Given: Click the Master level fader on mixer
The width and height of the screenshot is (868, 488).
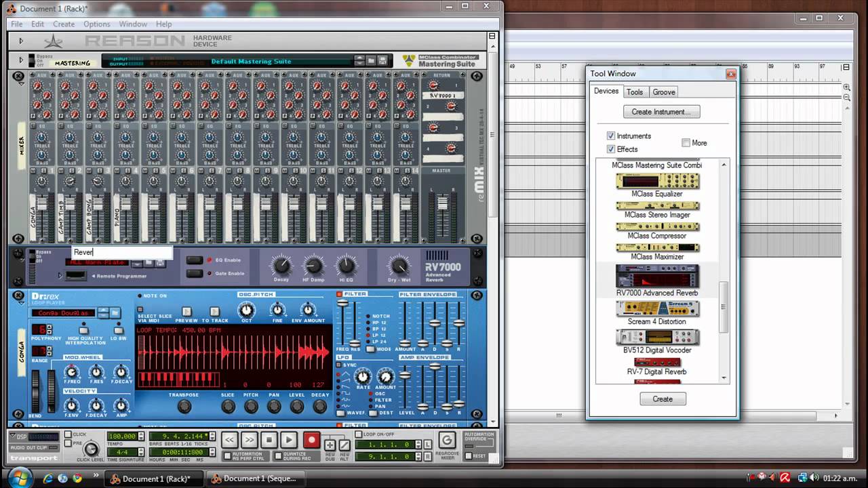Looking at the screenshot, I should 443,203.
